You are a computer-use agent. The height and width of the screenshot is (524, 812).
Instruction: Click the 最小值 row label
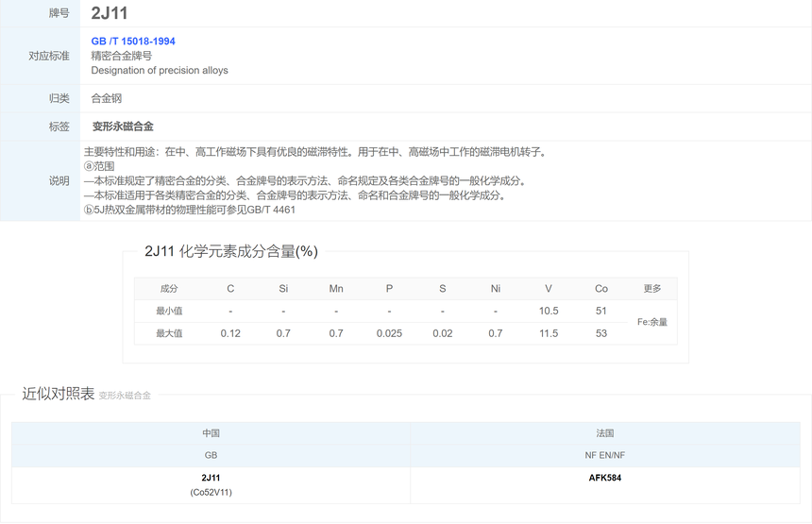coord(169,312)
